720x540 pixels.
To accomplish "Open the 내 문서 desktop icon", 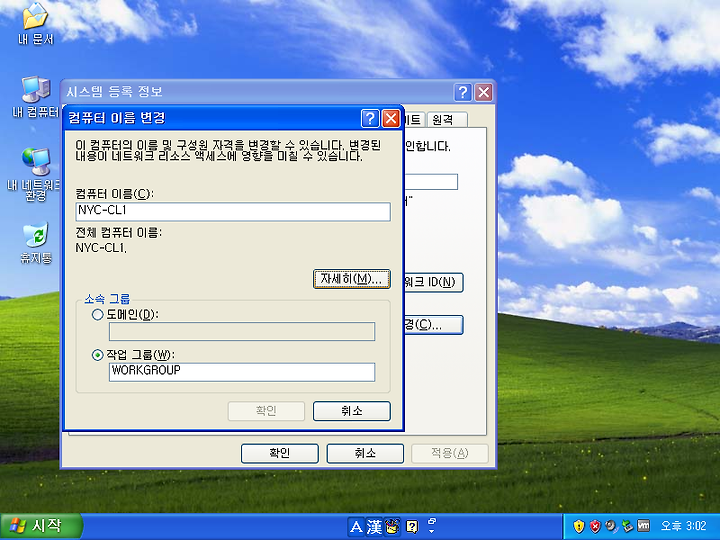I will tap(35, 24).
